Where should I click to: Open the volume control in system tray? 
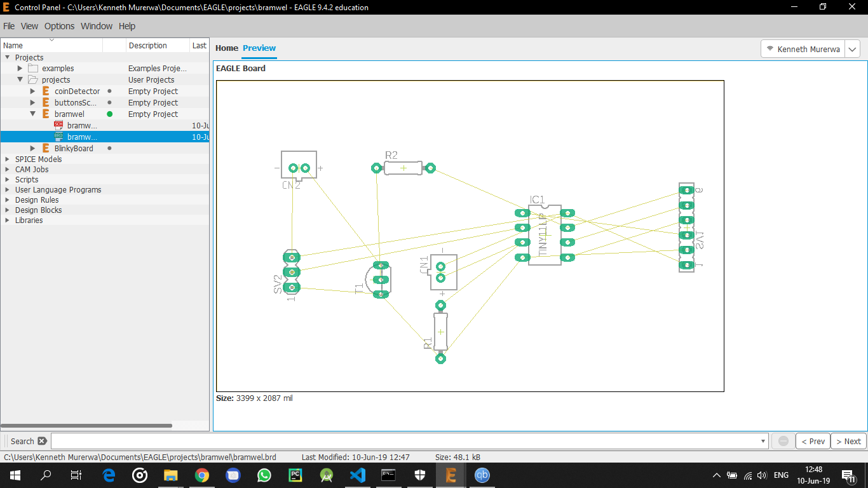pos(762,475)
